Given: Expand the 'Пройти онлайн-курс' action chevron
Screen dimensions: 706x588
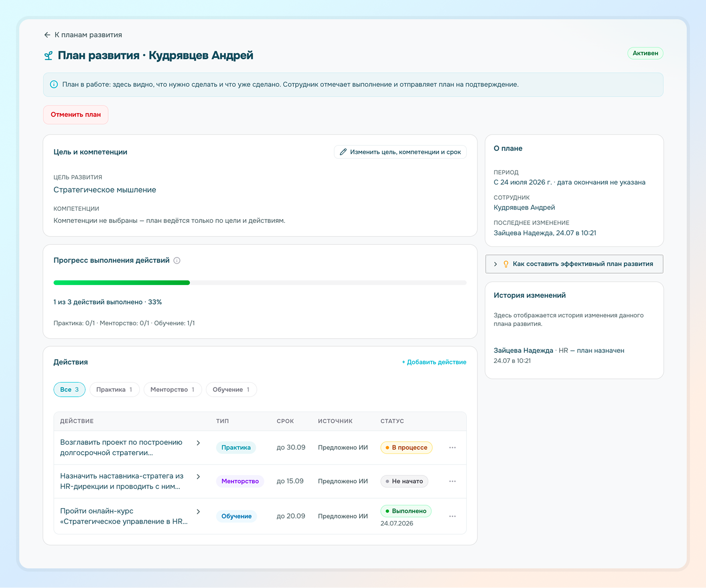Looking at the screenshot, I should (198, 512).
